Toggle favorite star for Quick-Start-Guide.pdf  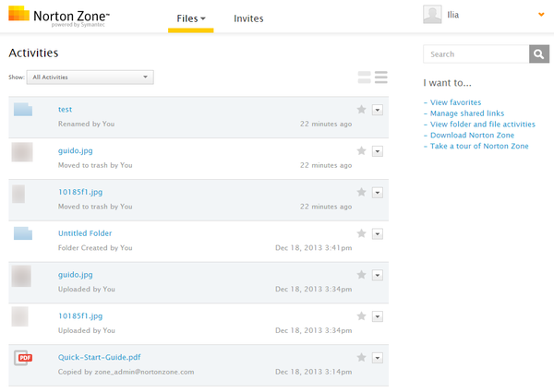[362, 357]
